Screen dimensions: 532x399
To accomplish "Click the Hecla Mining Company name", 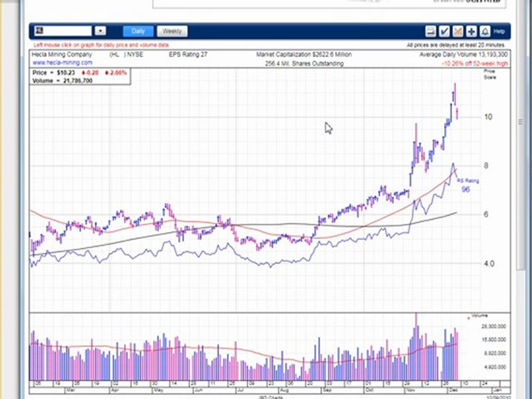I will tap(62, 54).
